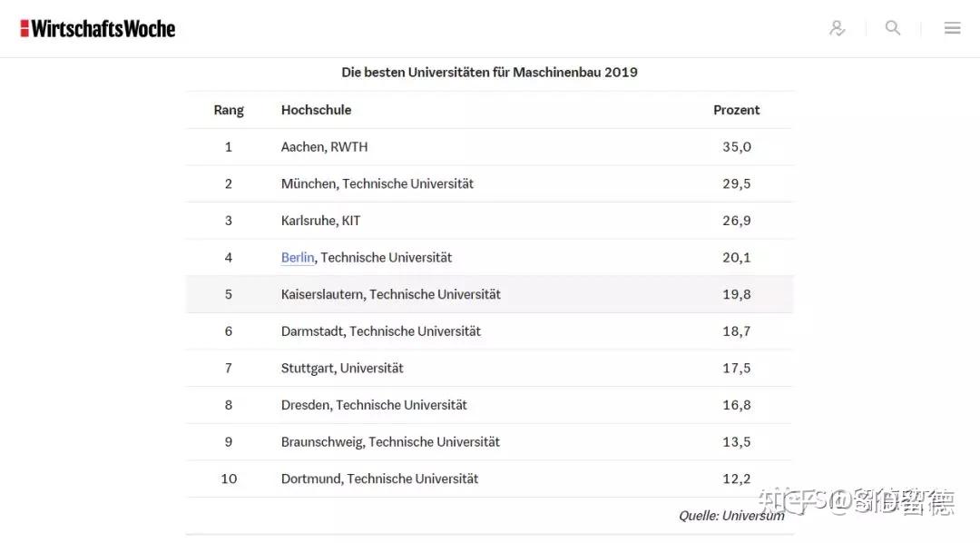Click Braunschweig, Technische Universität entry
The height and width of the screenshot is (543, 980).
390,442
